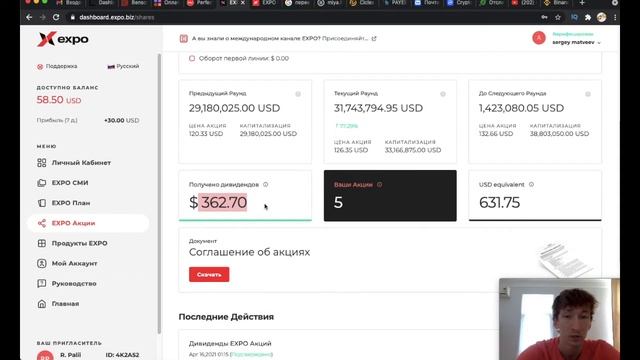
Task: Click EXPO СМИ newspaper icon
Action: [42, 183]
